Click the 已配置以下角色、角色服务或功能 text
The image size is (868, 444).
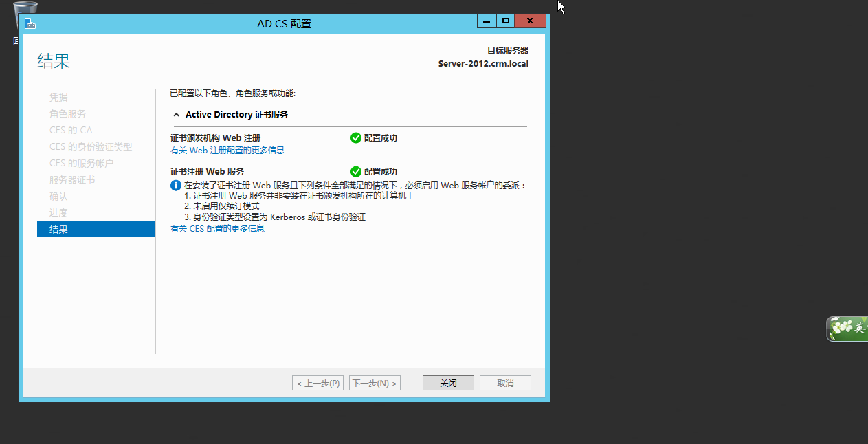click(232, 93)
